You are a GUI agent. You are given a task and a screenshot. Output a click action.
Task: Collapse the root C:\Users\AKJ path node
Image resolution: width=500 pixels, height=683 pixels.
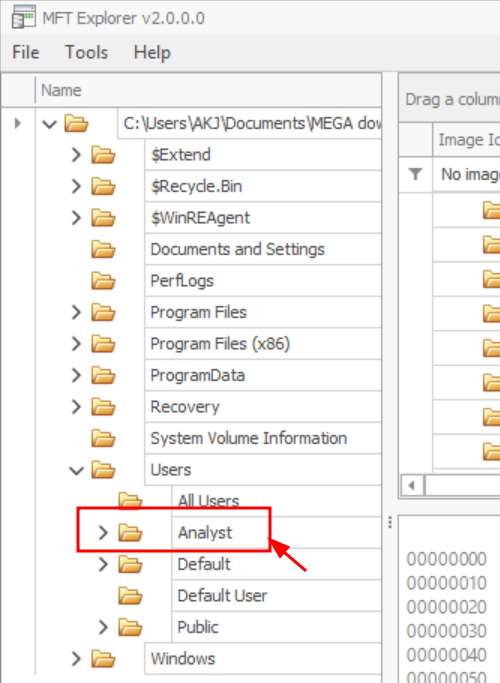pos(49,124)
